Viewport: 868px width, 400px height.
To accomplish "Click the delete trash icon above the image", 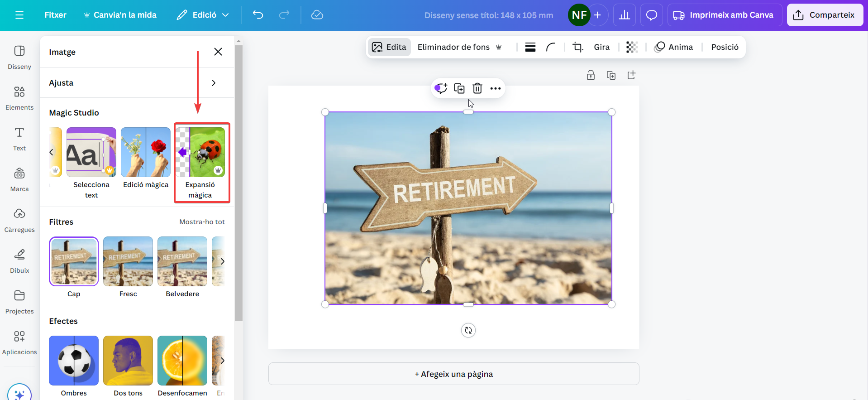I will pyautogui.click(x=477, y=88).
